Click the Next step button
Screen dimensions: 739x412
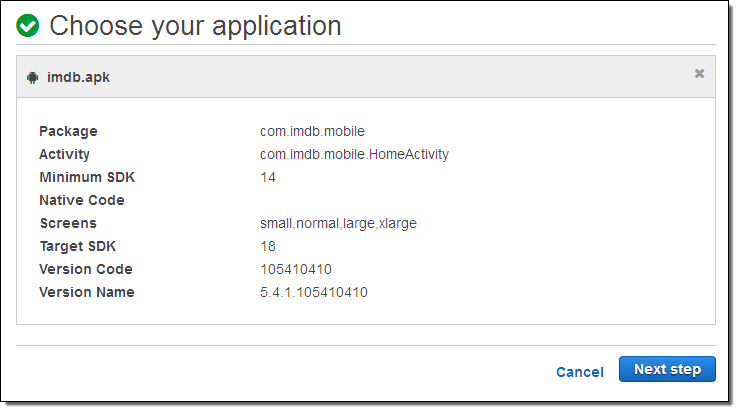(667, 369)
